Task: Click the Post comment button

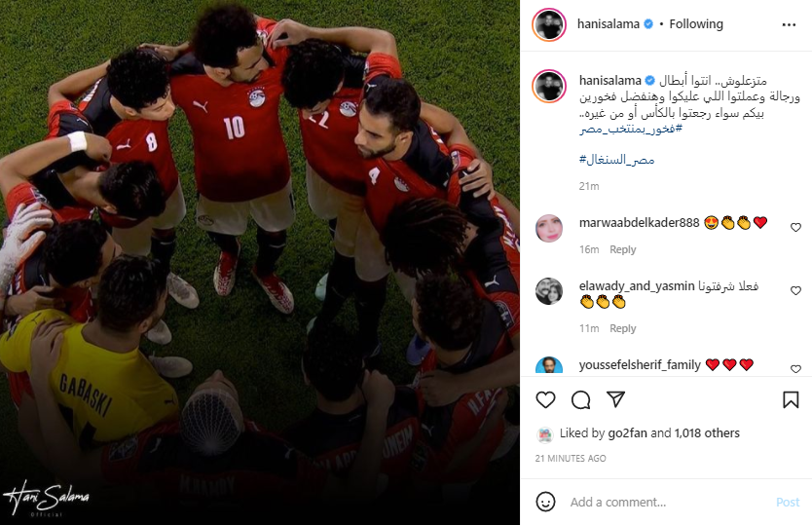Action: [788, 503]
